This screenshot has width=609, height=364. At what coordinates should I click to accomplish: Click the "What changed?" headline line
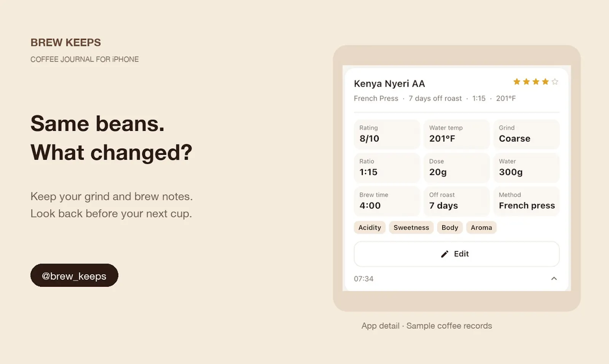112,153
